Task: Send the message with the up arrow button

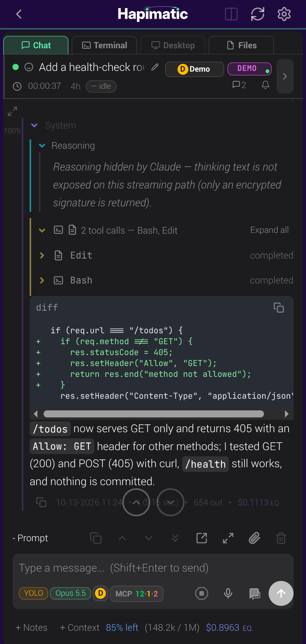Action: [281, 593]
